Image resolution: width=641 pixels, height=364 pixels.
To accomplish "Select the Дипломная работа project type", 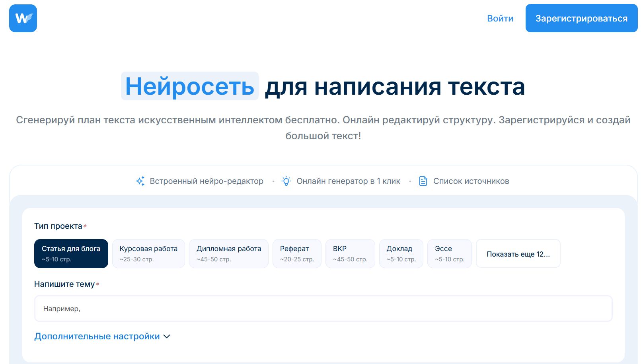I will pos(228,253).
